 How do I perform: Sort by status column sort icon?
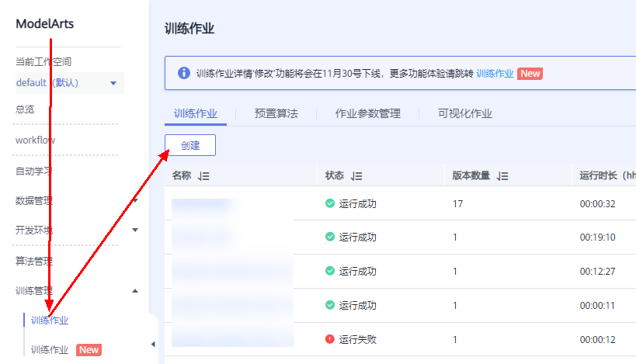pos(356,176)
